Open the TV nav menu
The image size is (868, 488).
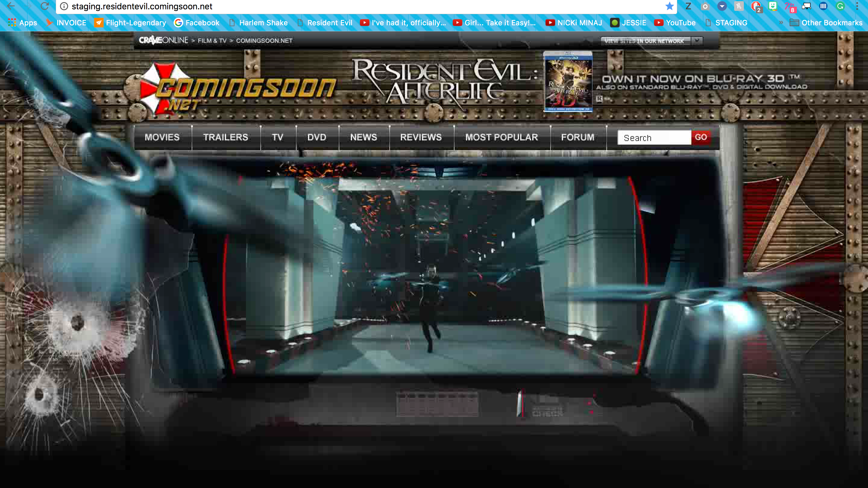tap(278, 137)
